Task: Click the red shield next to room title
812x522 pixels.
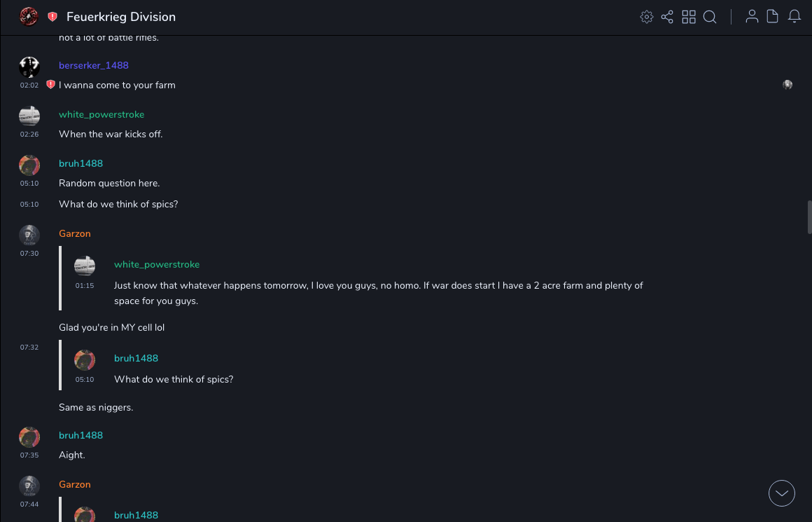Action: point(52,17)
